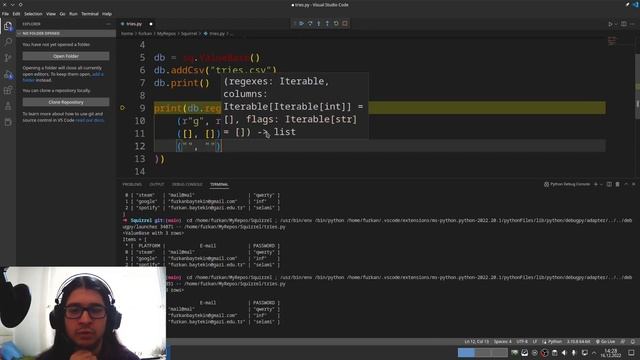Close the terminal panel

pyautogui.click(x=633, y=184)
